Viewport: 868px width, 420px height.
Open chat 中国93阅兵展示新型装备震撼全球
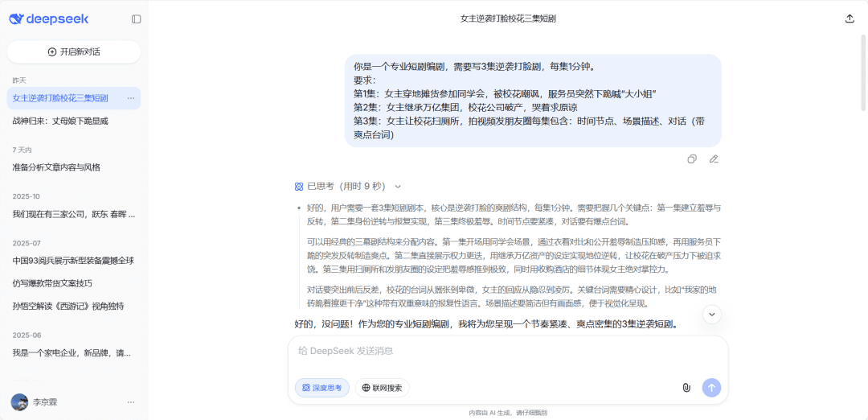coord(73,261)
